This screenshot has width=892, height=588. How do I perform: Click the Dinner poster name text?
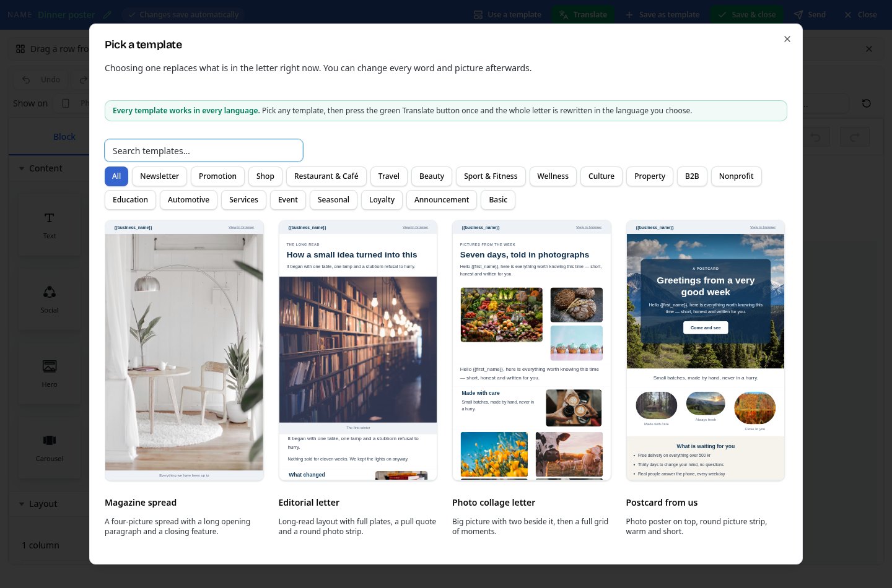click(x=66, y=14)
